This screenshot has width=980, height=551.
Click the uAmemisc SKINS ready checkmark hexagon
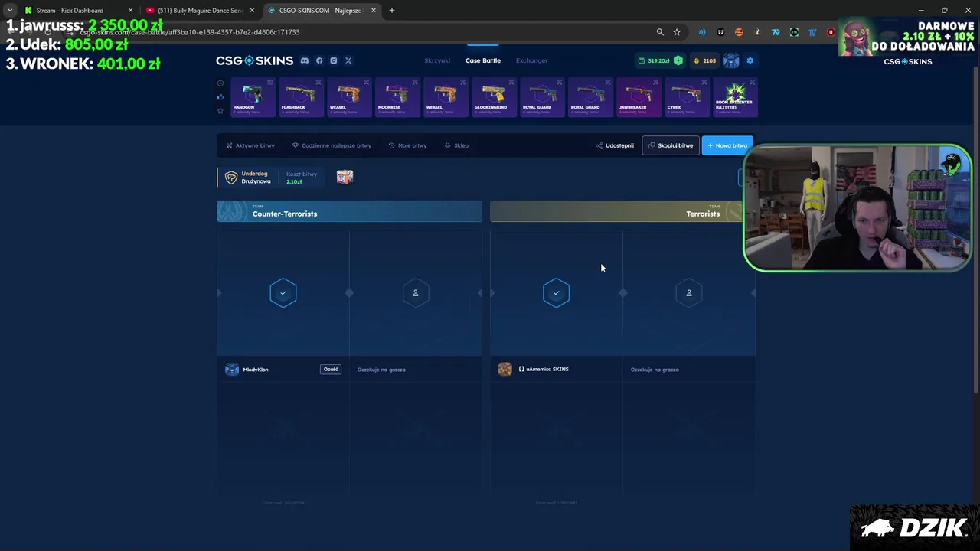coord(557,293)
